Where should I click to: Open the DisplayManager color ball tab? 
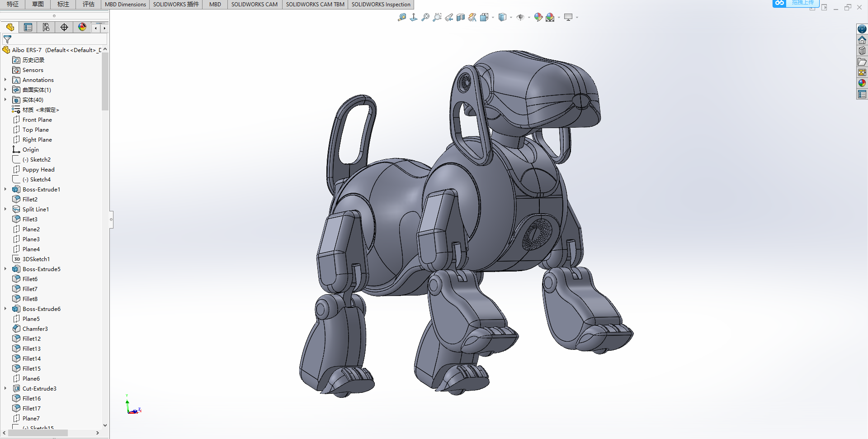click(x=82, y=27)
